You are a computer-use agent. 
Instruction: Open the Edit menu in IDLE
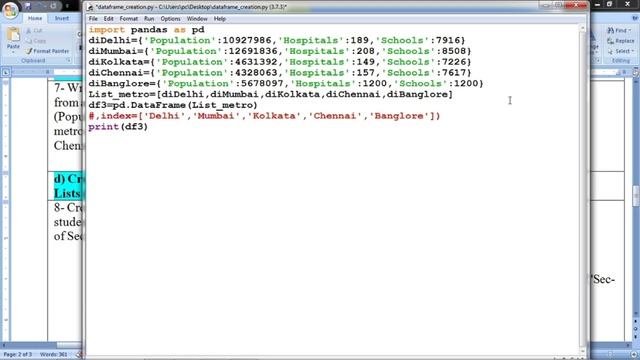click(x=108, y=19)
